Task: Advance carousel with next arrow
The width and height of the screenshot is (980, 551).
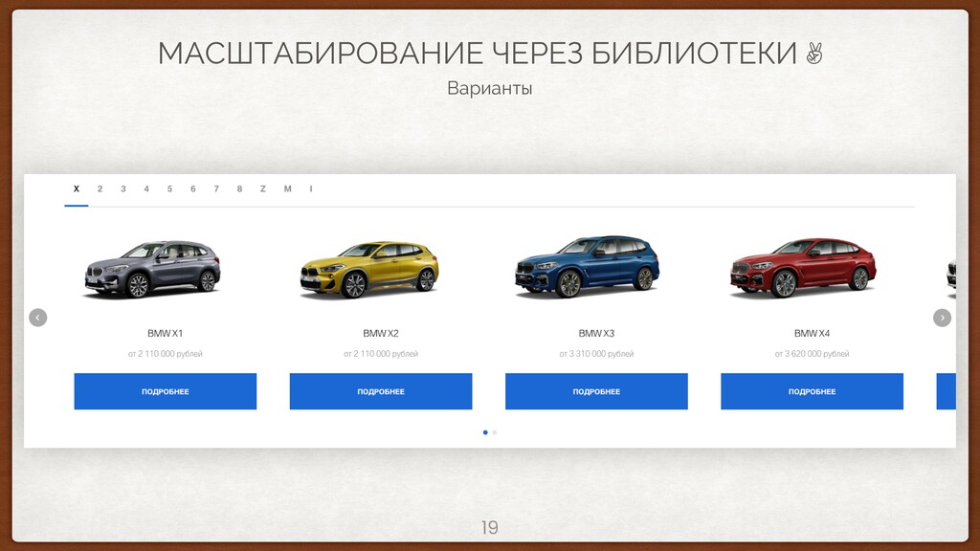Action: pyautogui.click(x=942, y=318)
